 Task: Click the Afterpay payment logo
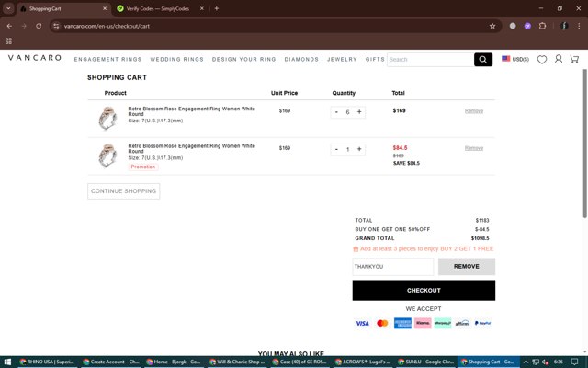(x=443, y=323)
